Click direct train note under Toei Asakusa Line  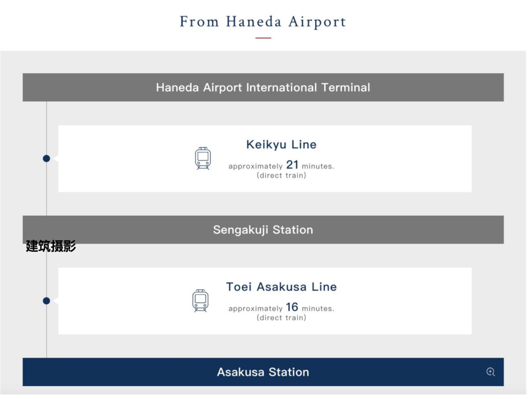pyautogui.click(x=281, y=318)
